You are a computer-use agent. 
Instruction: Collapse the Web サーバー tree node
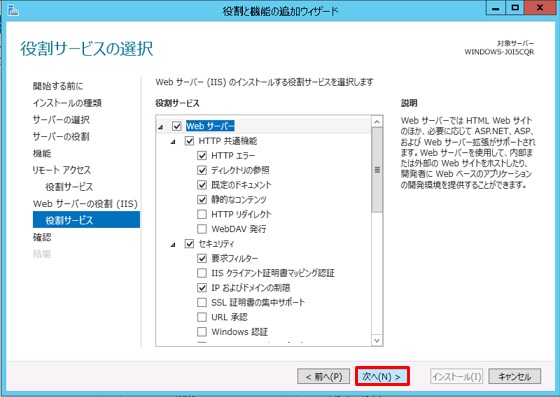160,127
